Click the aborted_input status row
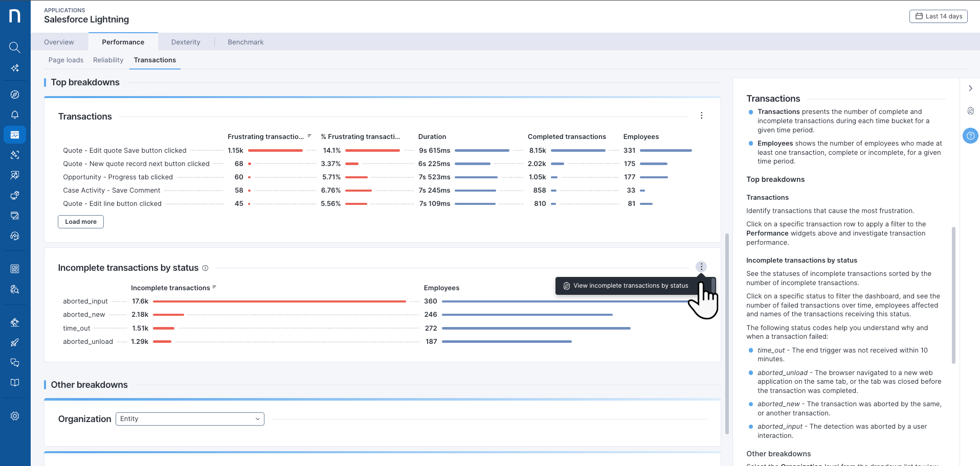Image resolution: width=980 pixels, height=466 pixels. [85, 301]
